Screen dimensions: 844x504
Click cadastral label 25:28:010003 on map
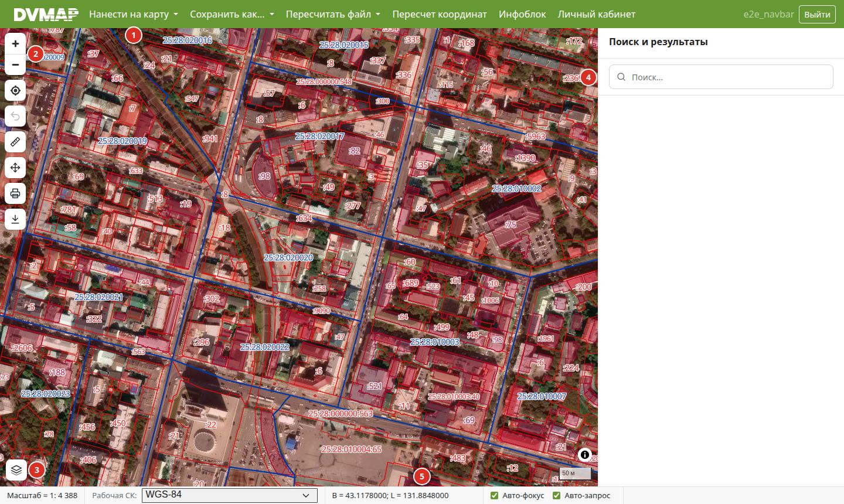coord(434,342)
